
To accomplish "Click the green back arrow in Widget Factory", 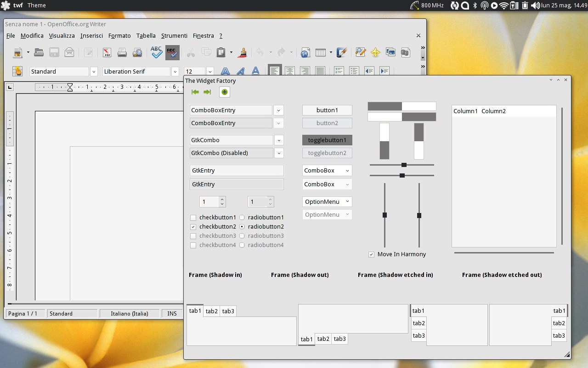I will click(x=195, y=92).
